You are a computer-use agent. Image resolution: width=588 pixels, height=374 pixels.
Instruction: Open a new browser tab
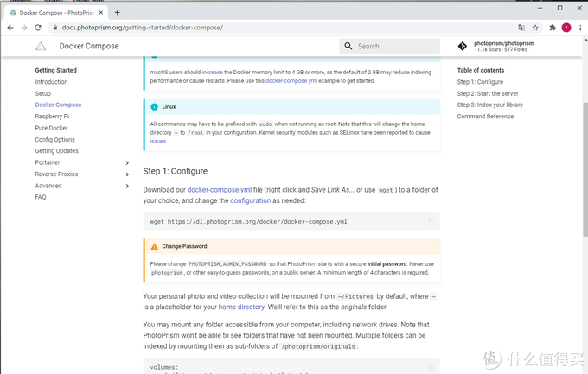pos(117,12)
